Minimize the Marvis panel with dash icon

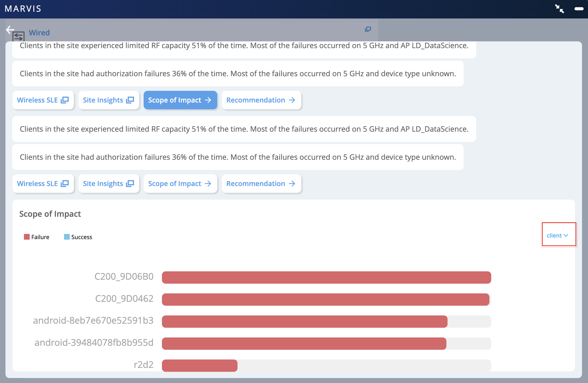point(579,9)
